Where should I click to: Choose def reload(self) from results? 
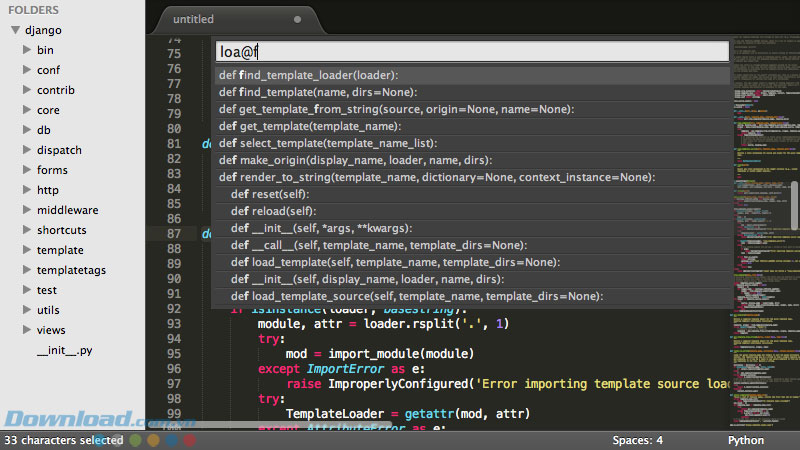click(x=472, y=211)
